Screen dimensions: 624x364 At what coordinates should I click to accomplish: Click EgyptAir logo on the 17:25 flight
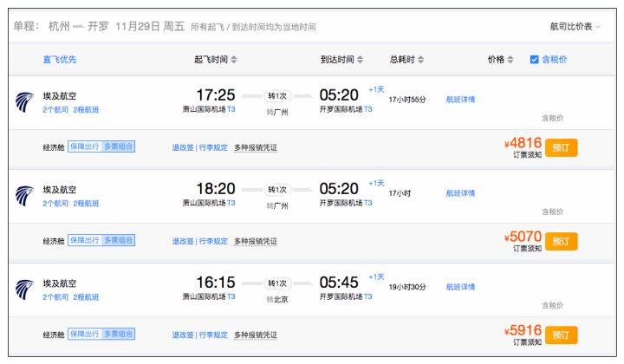click(x=24, y=102)
